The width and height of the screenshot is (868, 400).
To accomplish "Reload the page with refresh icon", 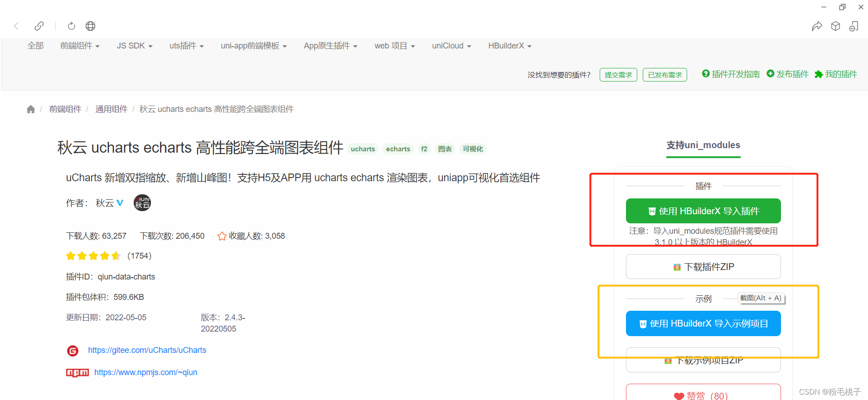I will pos(72,26).
